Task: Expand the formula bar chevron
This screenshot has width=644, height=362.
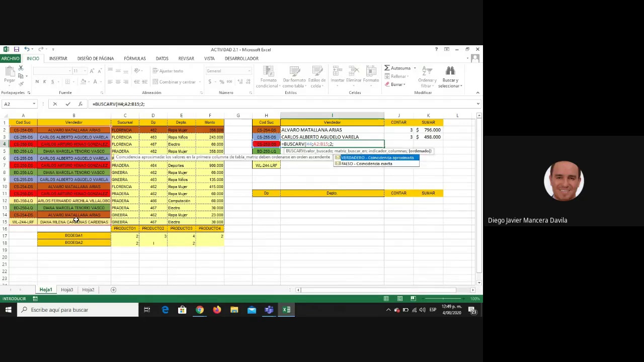Action: pos(477,104)
